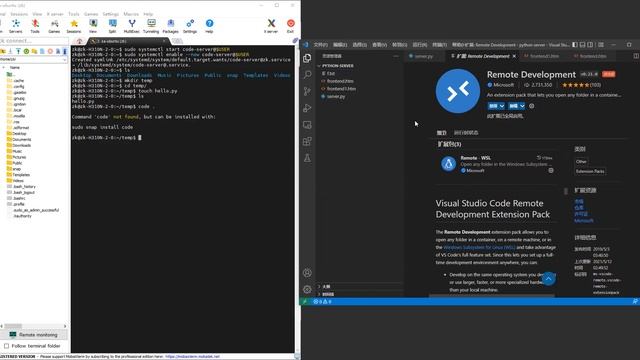Click errors and warnings count in status bar
The width and height of the screenshot is (640, 360).
click(322, 302)
